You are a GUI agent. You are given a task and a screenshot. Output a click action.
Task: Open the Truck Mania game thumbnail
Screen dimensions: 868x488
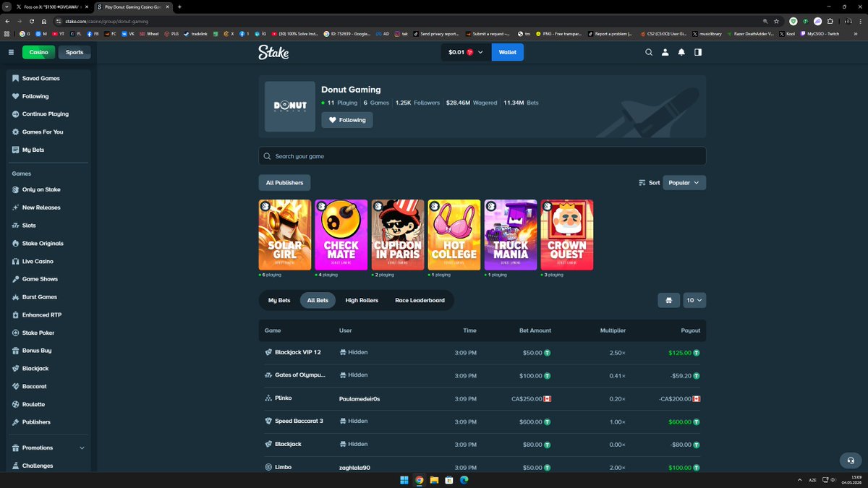click(x=511, y=235)
